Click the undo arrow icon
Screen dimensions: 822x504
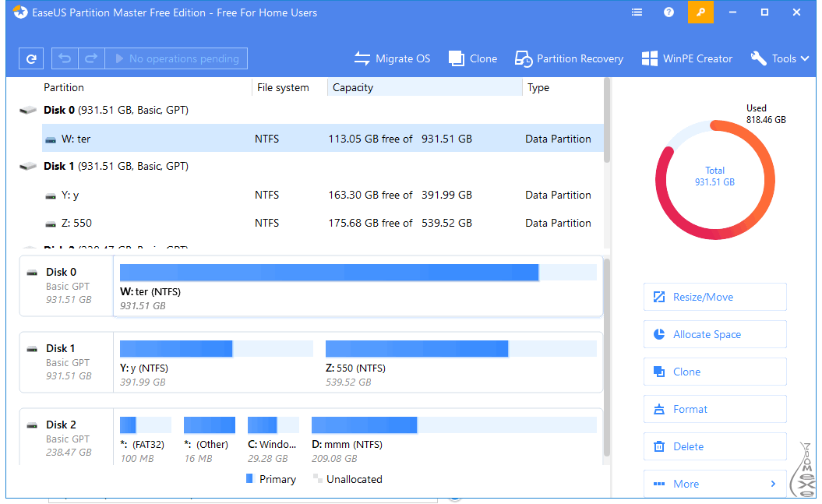(x=65, y=58)
